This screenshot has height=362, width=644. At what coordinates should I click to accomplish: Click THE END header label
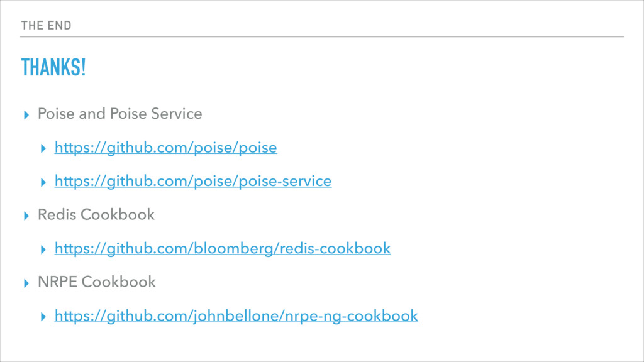(x=47, y=25)
